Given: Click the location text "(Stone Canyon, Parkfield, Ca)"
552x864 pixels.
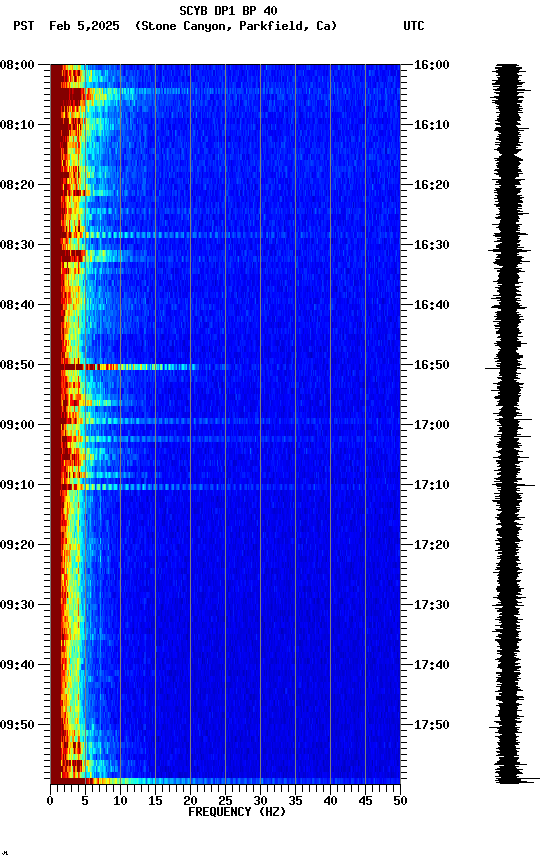Looking at the screenshot, I should pyautogui.click(x=236, y=26).
